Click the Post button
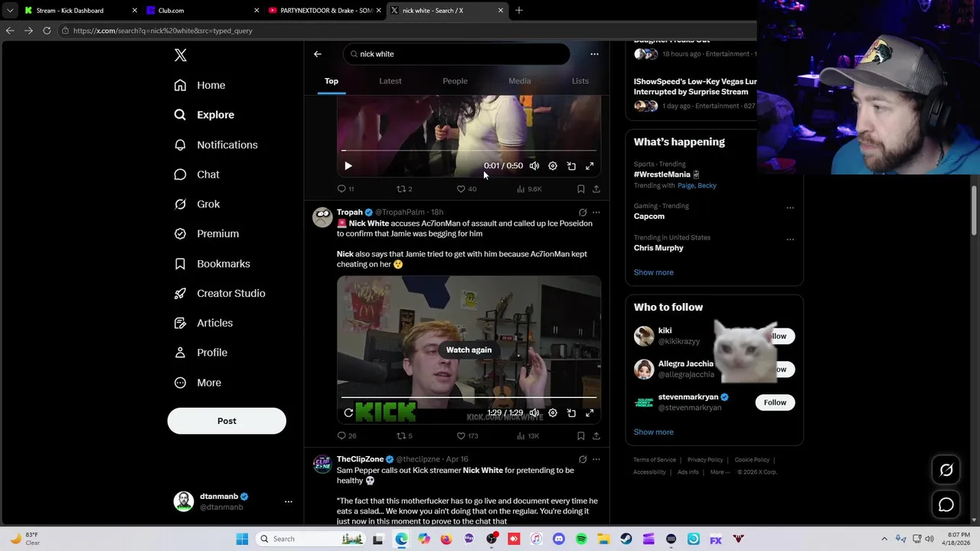 tap(227, 421)
